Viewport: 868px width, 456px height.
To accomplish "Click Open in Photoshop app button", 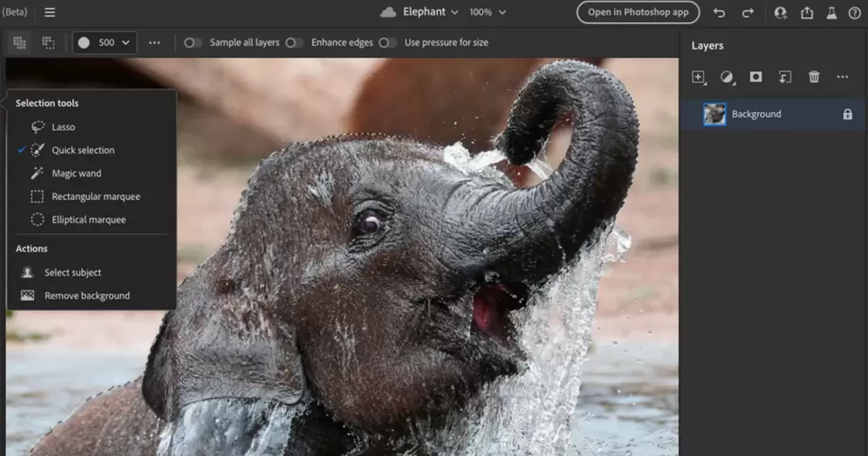I will (x=638, y=12).
